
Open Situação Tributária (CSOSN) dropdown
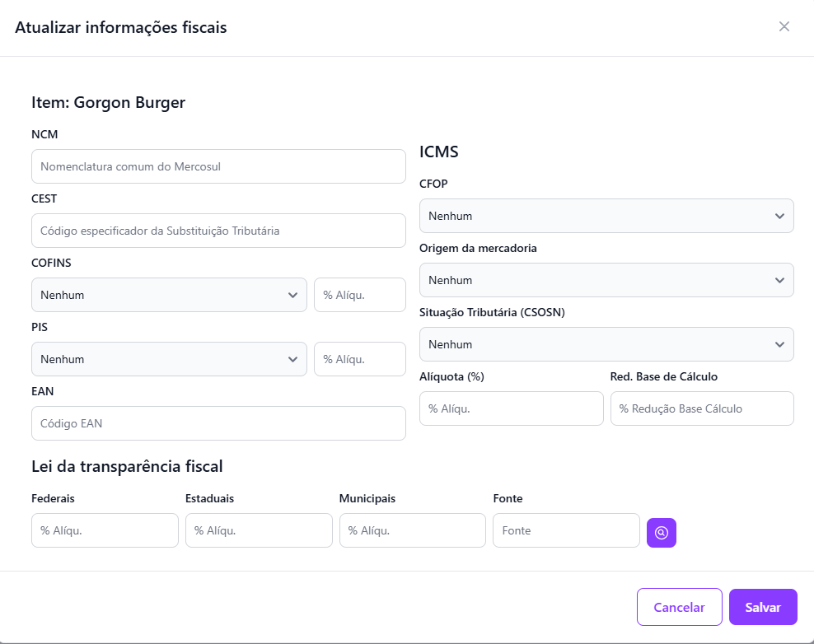pos(606,344)
